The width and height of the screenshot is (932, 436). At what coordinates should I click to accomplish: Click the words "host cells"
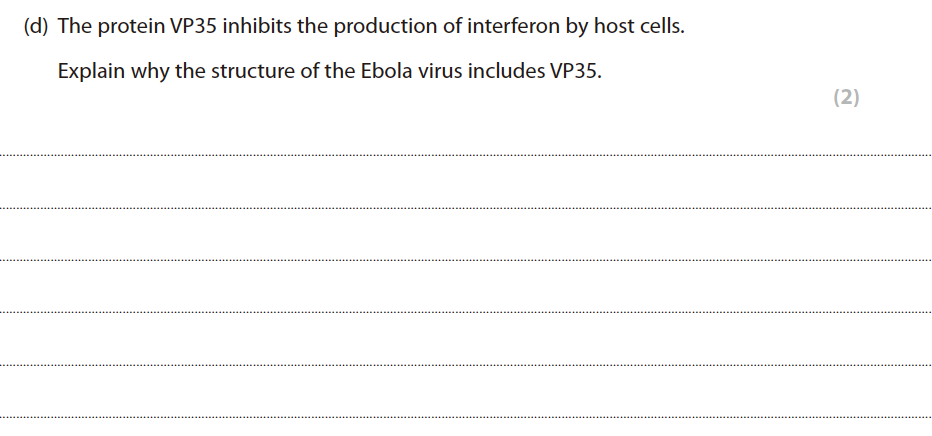tap(639, 27)
